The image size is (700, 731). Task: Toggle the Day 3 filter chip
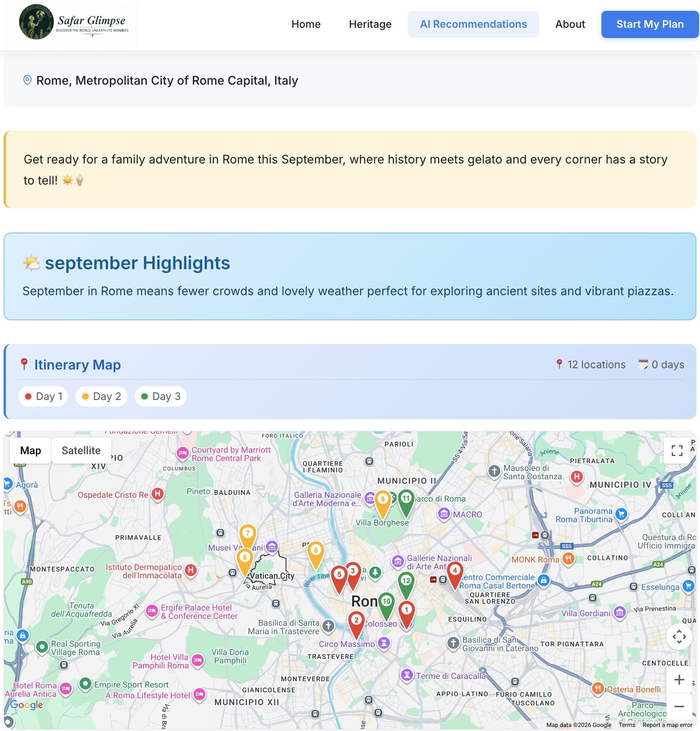160,396
